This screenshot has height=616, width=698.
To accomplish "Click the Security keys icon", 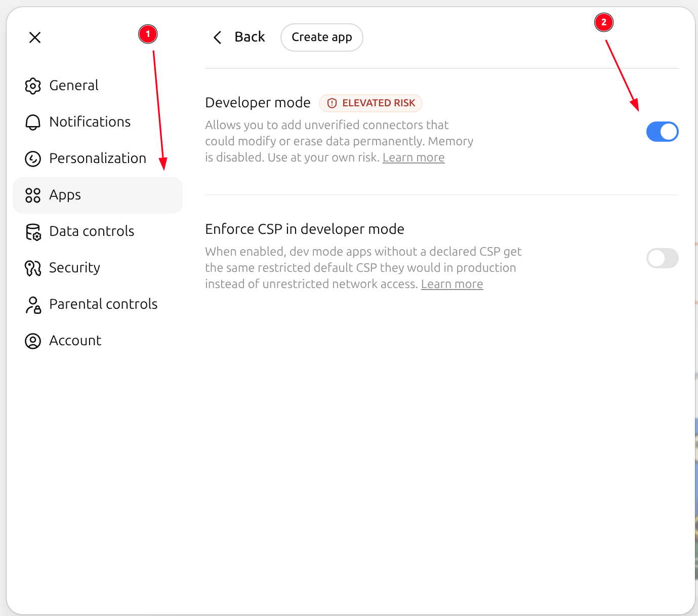I will (33, 268).
